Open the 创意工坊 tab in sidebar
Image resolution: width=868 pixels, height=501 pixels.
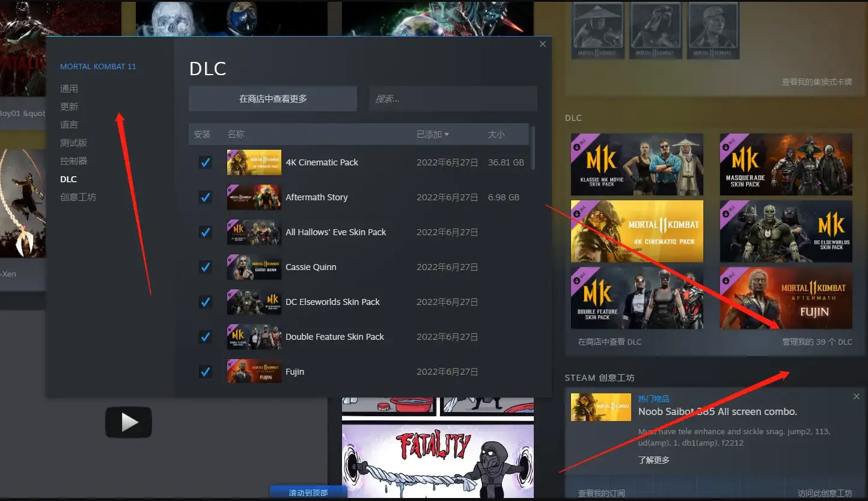[78, 197]
